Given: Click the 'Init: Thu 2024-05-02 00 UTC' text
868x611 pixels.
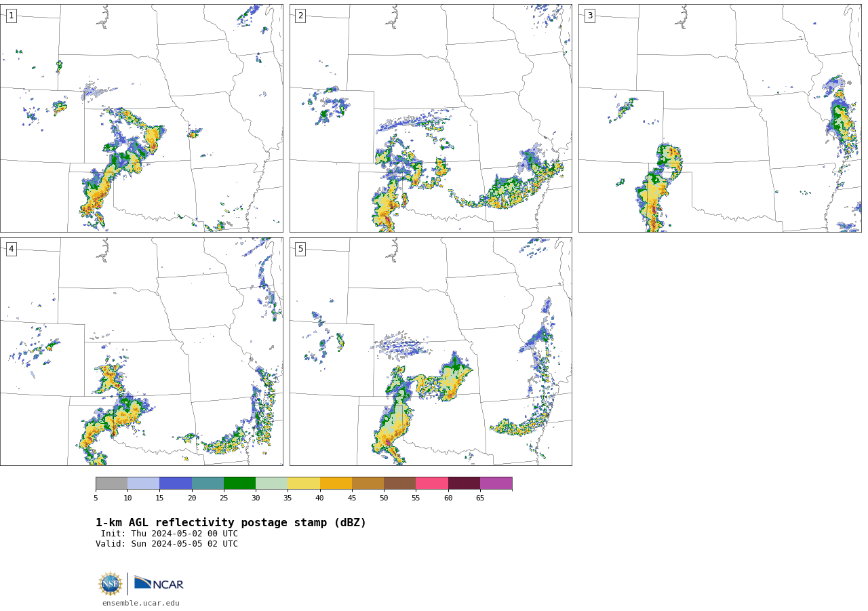Looking at the screenshot, I should (x=170, y=534).
